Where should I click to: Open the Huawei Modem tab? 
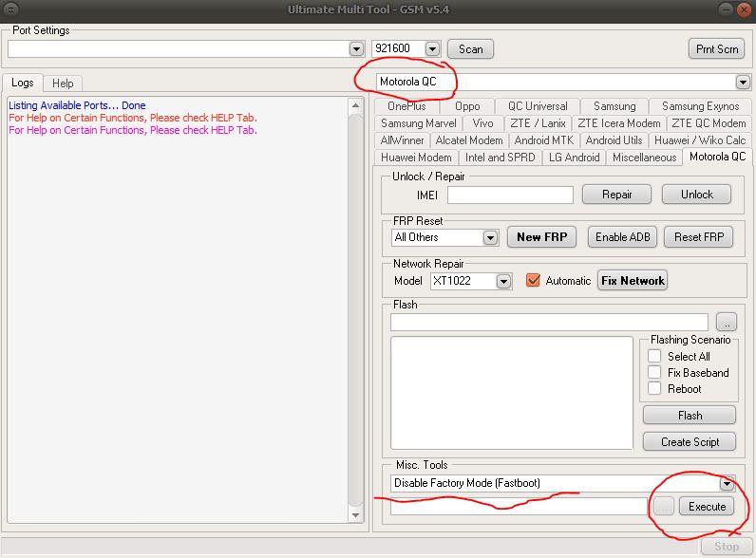coord(416,158)
